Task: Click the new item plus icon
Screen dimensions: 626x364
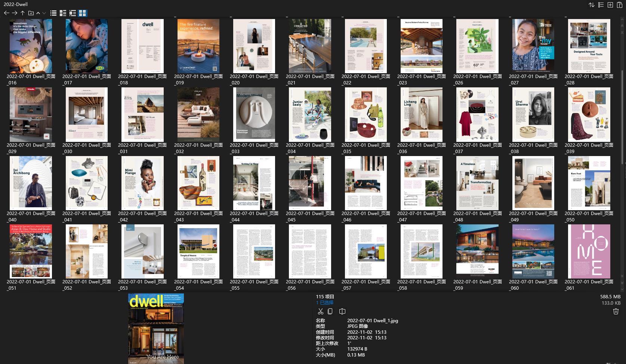Action: coord(610,5)
